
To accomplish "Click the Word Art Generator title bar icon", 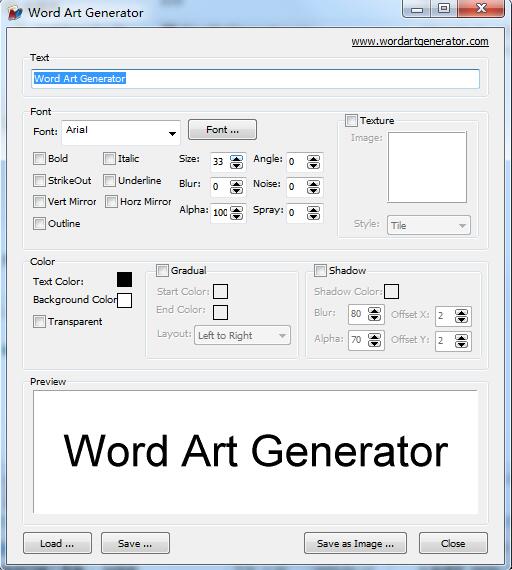I will [x=15, y=13].
